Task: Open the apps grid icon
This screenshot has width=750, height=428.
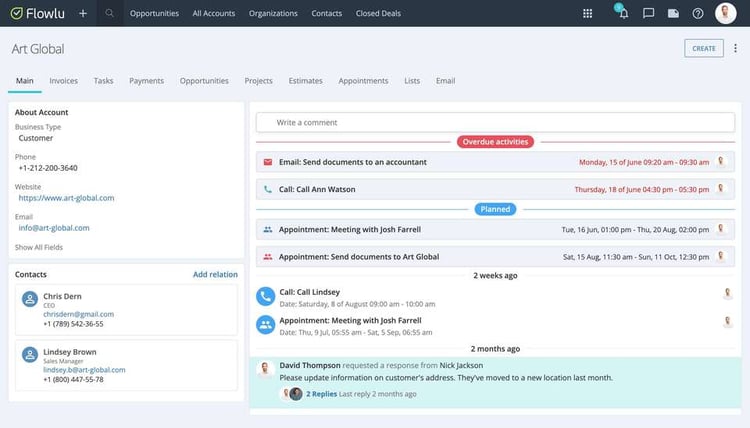Action: click(587, 13)
